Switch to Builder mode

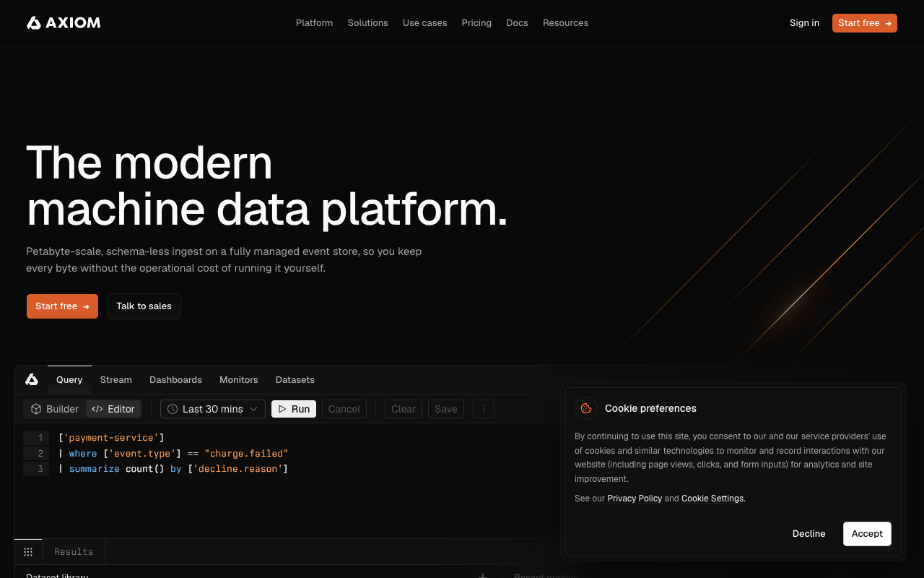(55, 409)
